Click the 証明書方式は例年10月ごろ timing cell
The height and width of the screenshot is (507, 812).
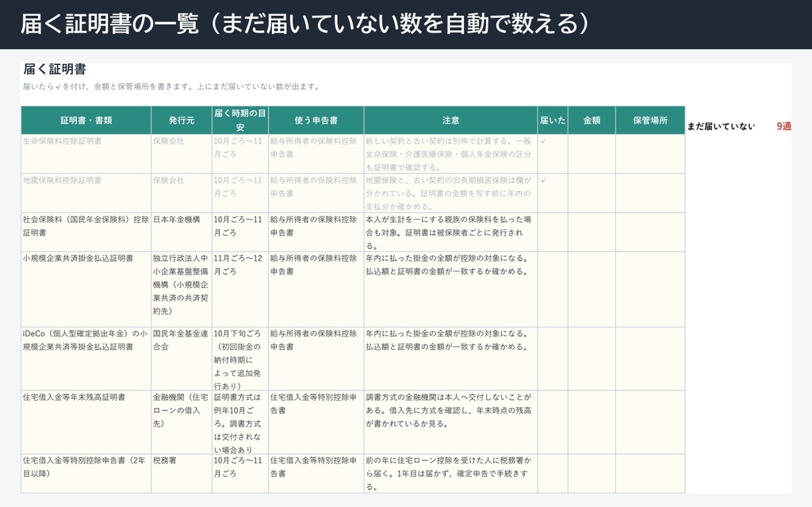[x=239, y=422]
